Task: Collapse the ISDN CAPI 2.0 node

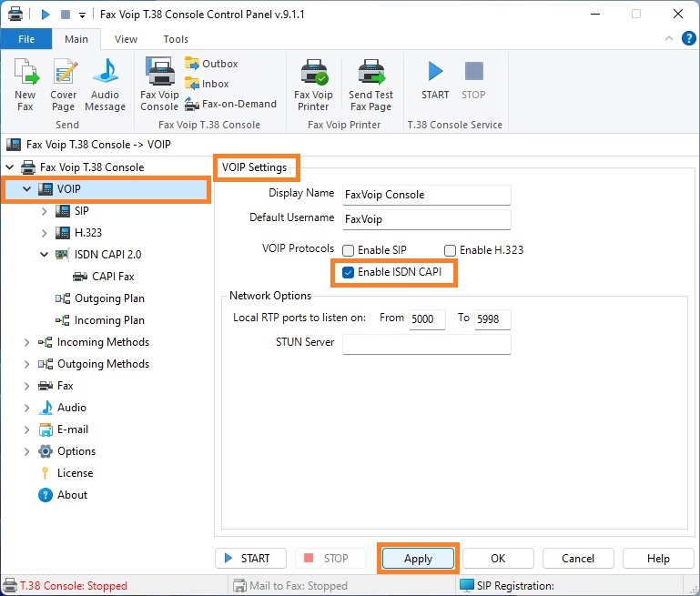Action: [44, 255]
